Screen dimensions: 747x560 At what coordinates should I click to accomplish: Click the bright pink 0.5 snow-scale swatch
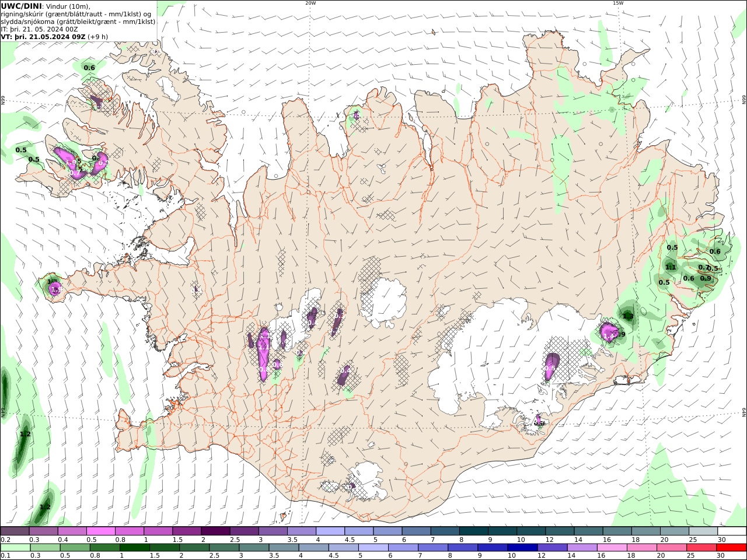point(101,531)
